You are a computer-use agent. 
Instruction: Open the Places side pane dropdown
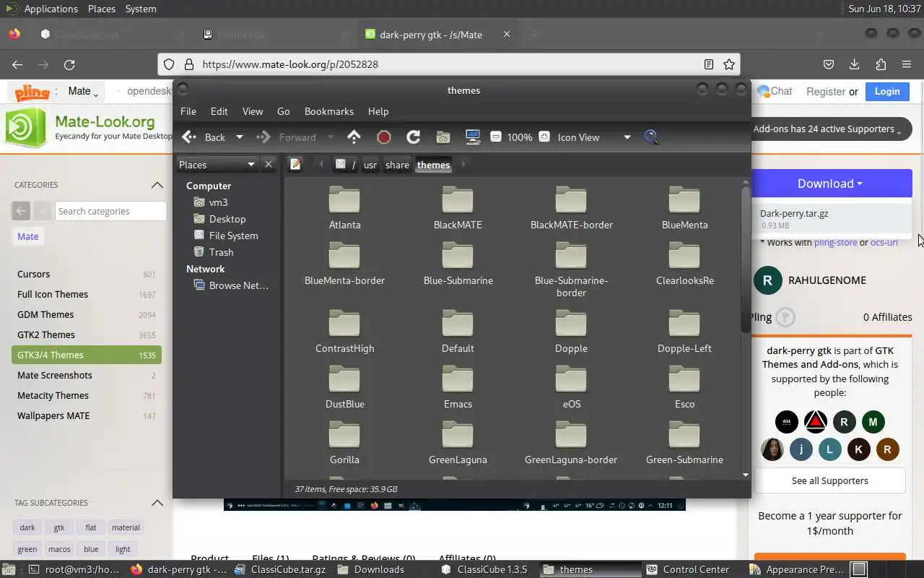(217, 165)
